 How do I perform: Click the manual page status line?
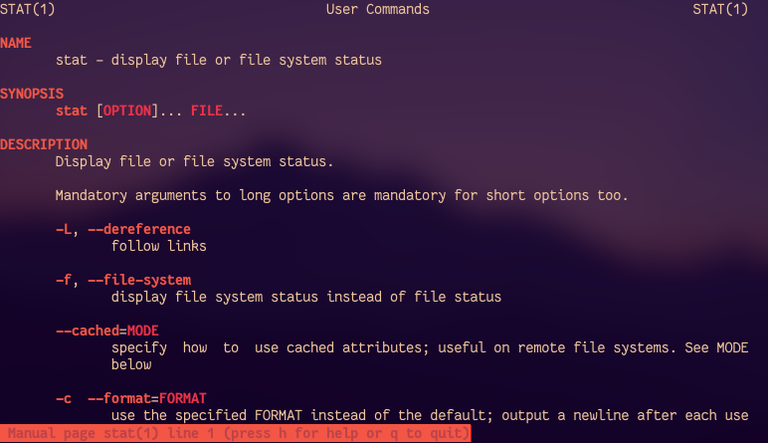[x=236, y=434]
